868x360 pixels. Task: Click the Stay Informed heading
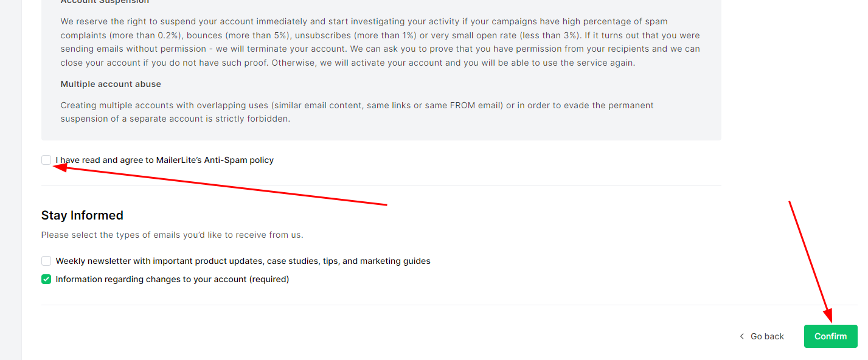point(82,215)
